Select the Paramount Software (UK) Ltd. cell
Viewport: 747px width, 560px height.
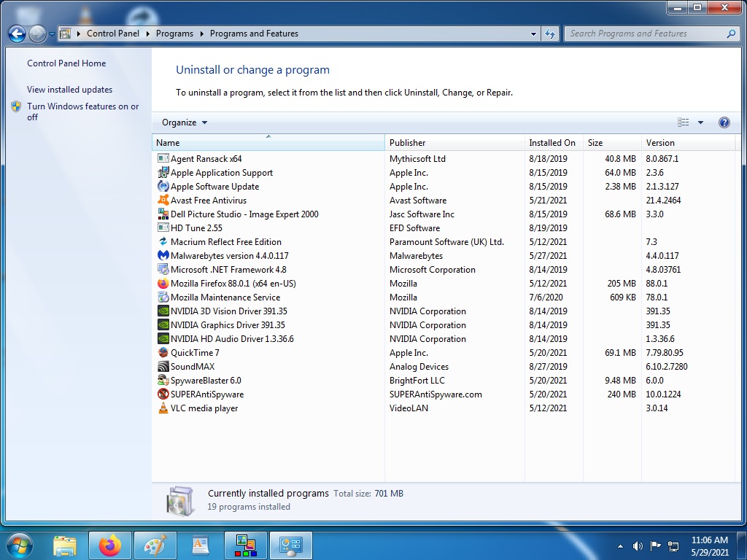[x=446, y=241]
